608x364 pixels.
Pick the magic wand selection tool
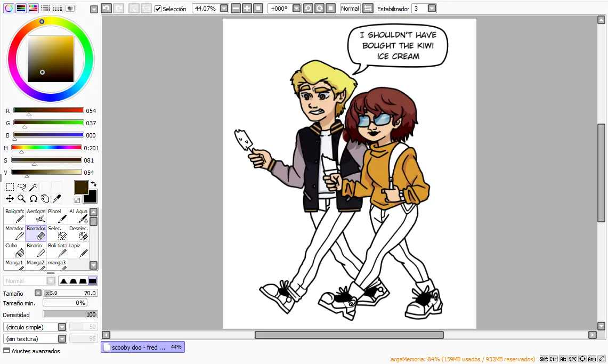(34, 187)
